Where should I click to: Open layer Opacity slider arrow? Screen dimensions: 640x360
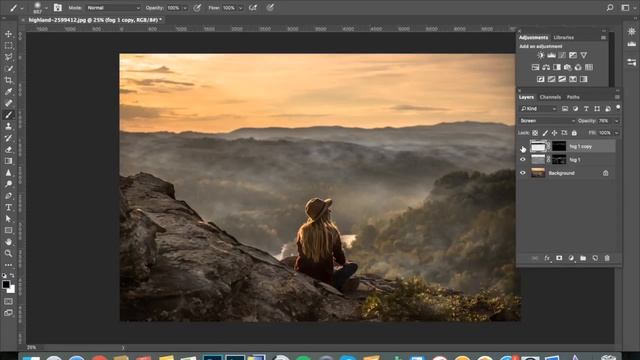coord(616,121)
